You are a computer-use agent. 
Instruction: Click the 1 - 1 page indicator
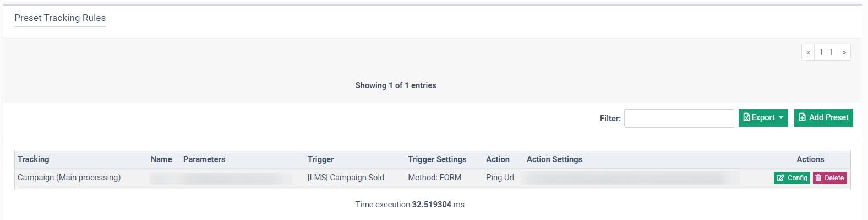point(826,52)
